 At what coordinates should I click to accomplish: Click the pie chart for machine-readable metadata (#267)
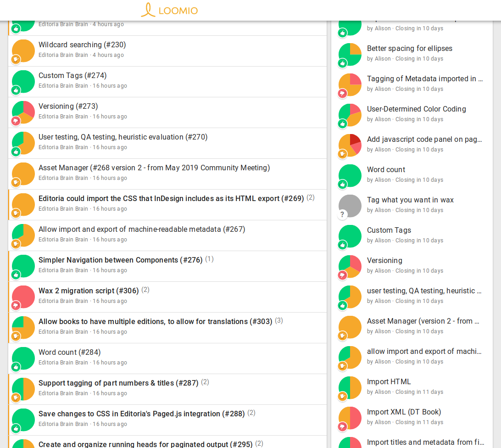pyautogui.click(x=23, y=235)
